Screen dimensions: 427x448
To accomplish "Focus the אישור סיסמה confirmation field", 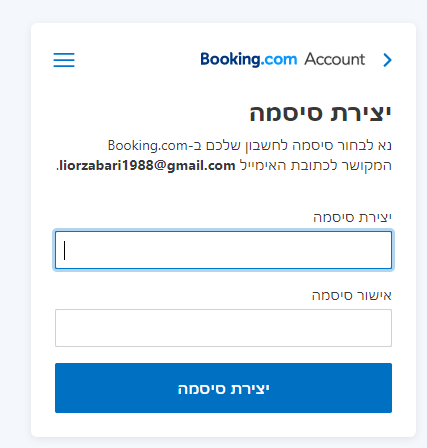I will pyautogui.click(x=223, y=328).
